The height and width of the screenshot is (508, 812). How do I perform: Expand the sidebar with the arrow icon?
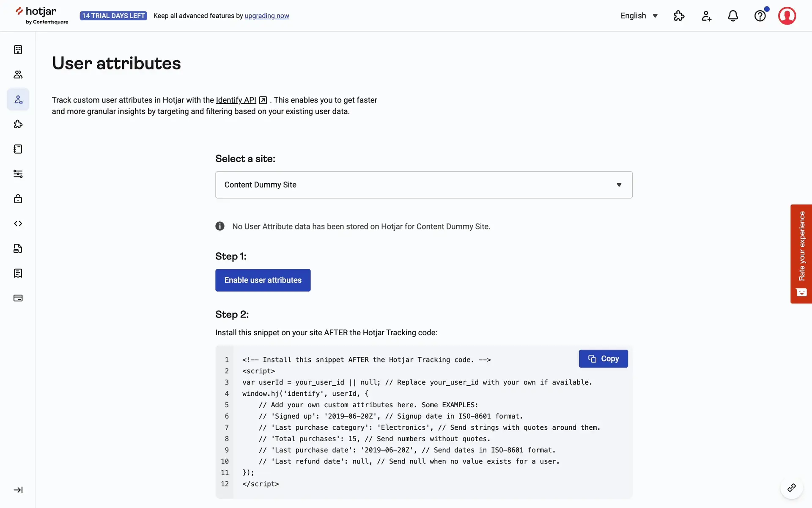point(18,490)
